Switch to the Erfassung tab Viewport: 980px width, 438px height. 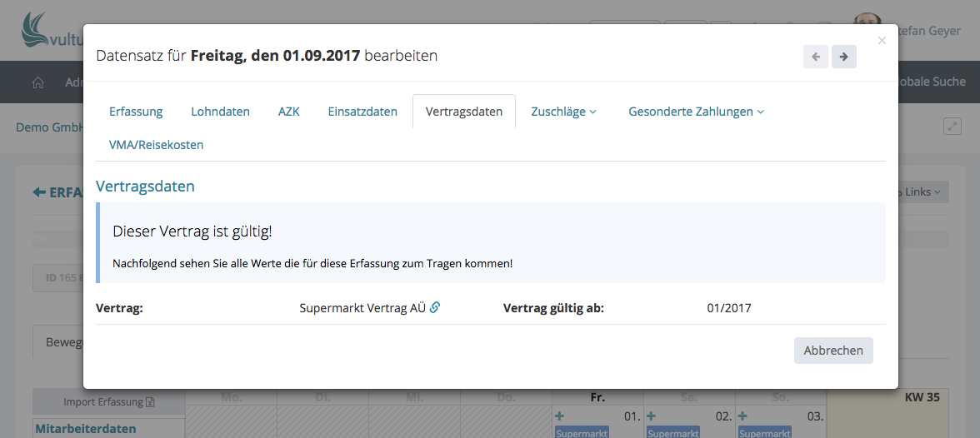[136, 112]
